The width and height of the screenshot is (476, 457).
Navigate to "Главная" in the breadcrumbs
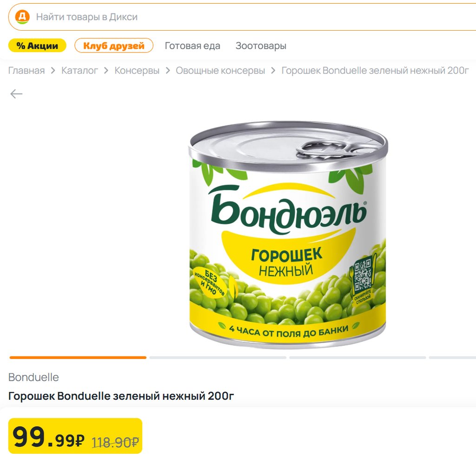point(26,71)
